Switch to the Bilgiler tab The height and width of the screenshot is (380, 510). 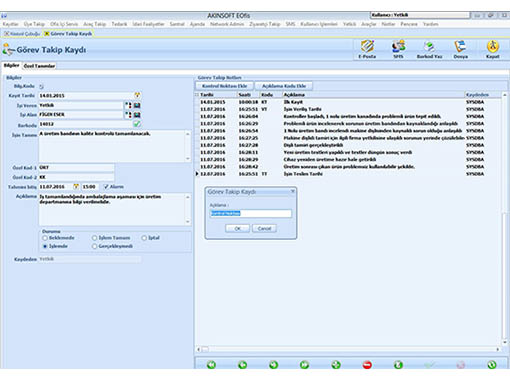11,65
